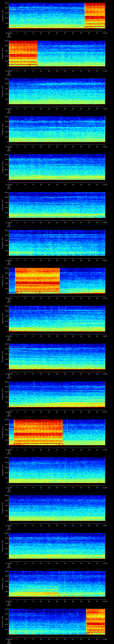Click the 22:42:00 start time label
Screen dimensions: 114x644
point(9,525)
